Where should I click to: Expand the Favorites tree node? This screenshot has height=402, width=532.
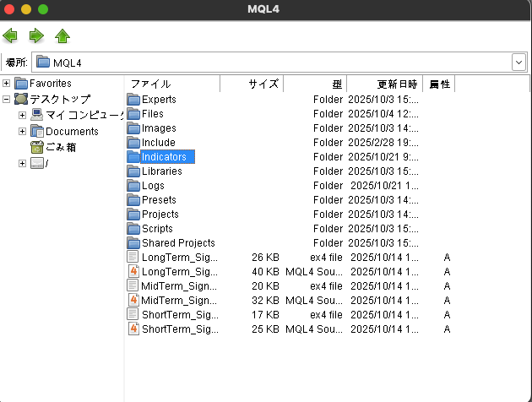click(6, 83)
